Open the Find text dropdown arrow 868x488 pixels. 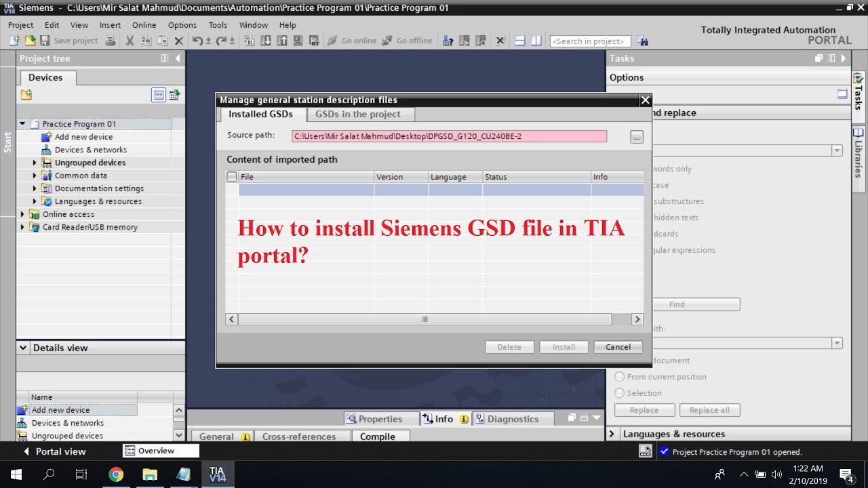[837, 150]
